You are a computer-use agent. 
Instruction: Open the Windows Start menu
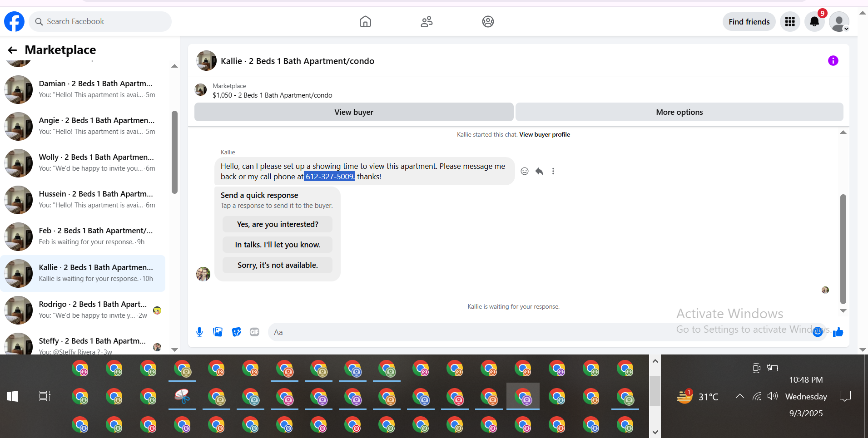12,396
